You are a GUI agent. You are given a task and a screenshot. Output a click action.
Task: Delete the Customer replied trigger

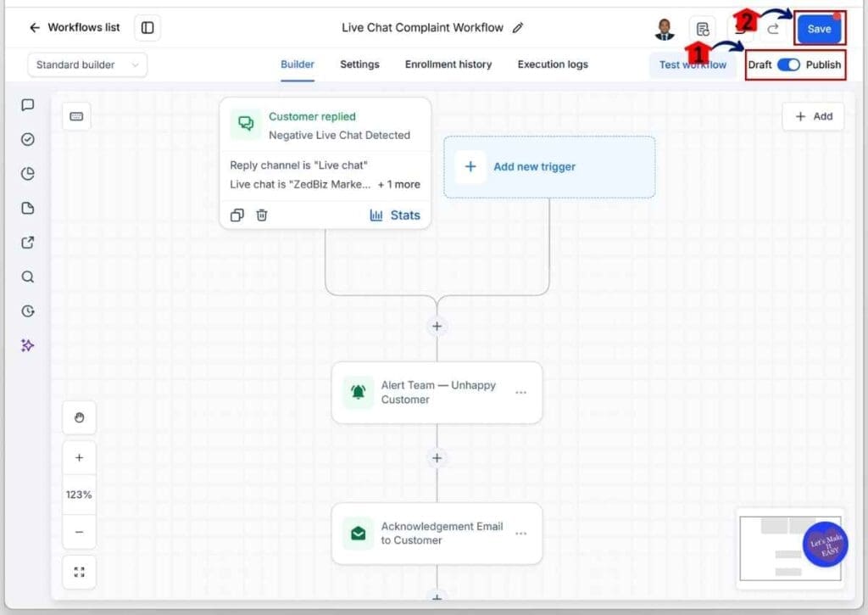point(262,215)
